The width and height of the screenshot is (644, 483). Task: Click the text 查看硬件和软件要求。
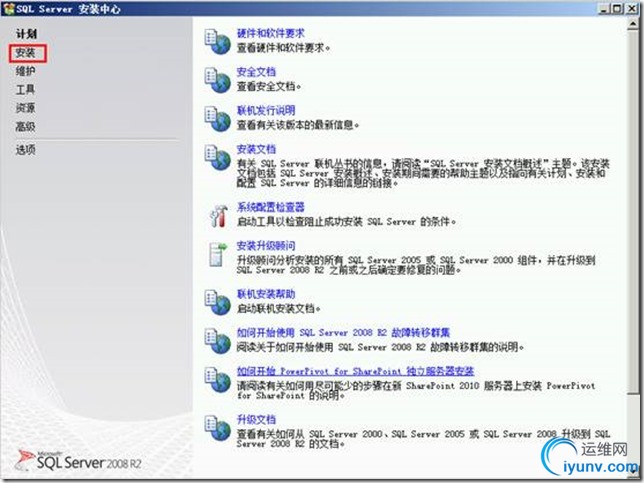click(283, 48)
